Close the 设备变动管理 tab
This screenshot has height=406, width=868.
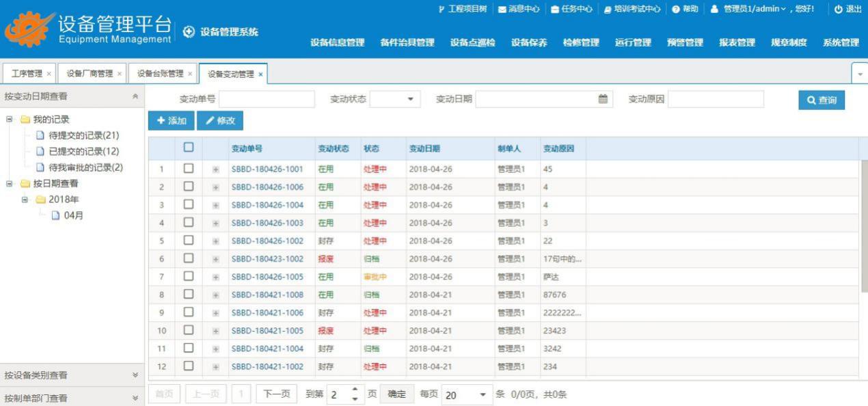tap(260, 75)
